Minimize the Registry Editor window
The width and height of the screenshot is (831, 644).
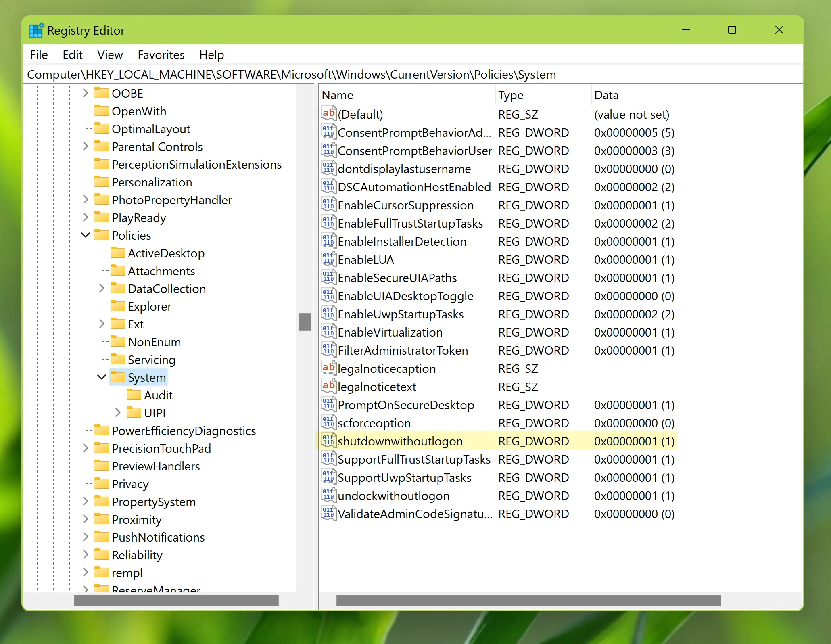685,30
